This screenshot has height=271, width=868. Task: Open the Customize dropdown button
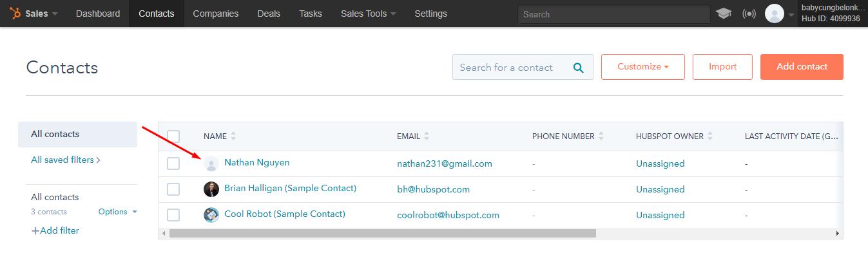pyautogui.click(x=642, y=67)
